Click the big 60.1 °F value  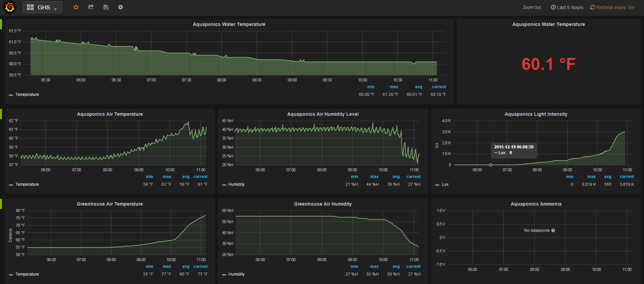(x=548, y=64)
